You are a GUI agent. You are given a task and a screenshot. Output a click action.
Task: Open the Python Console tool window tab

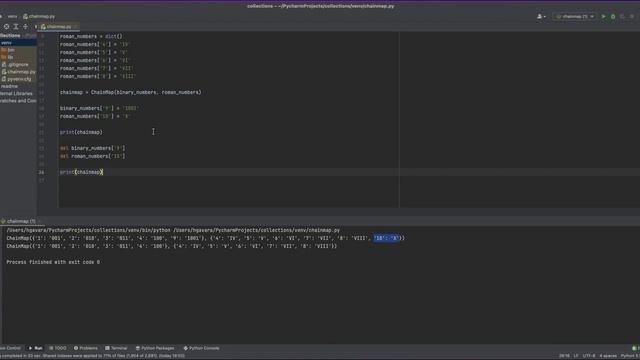click(201, 348)
